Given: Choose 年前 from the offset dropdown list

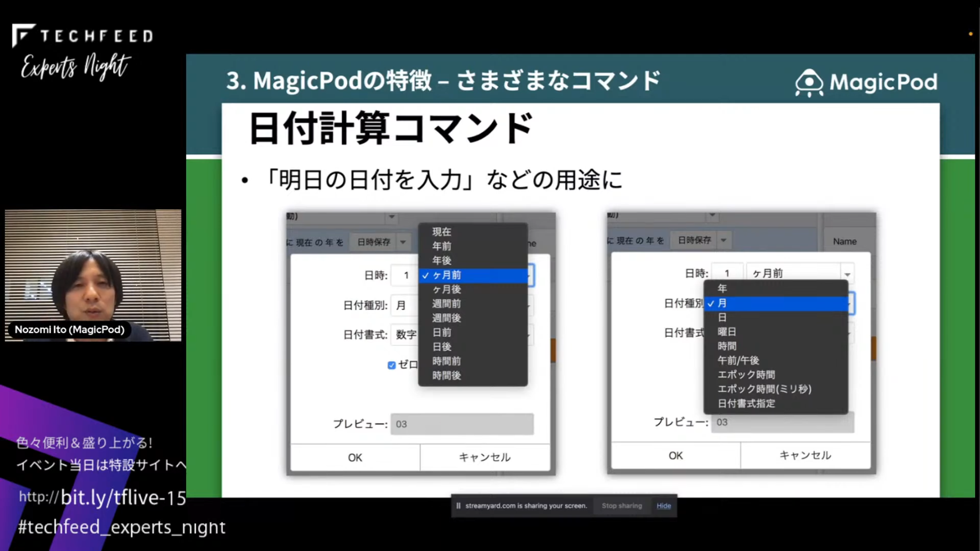Looking at the screenshot, I should point(472,246).
